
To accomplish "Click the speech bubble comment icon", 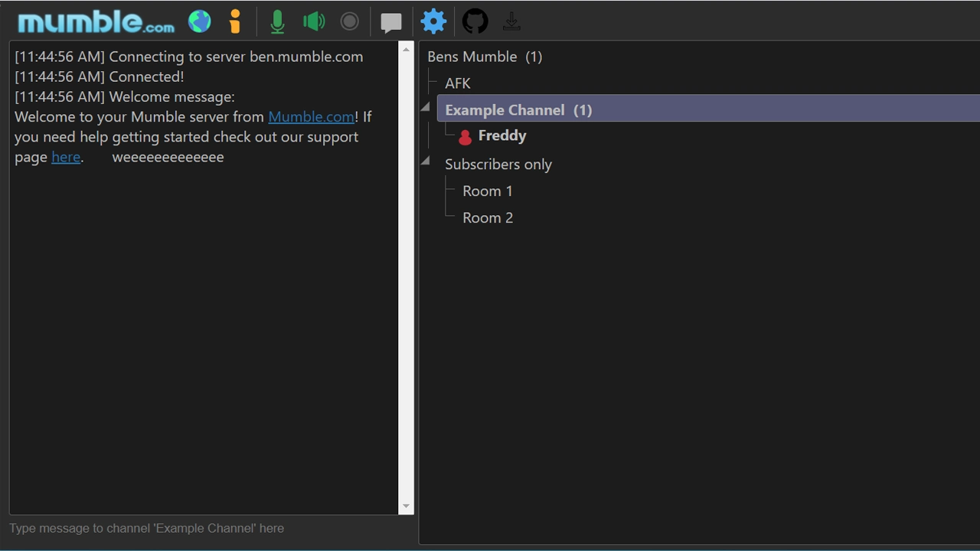I will (x=391, y=22).
